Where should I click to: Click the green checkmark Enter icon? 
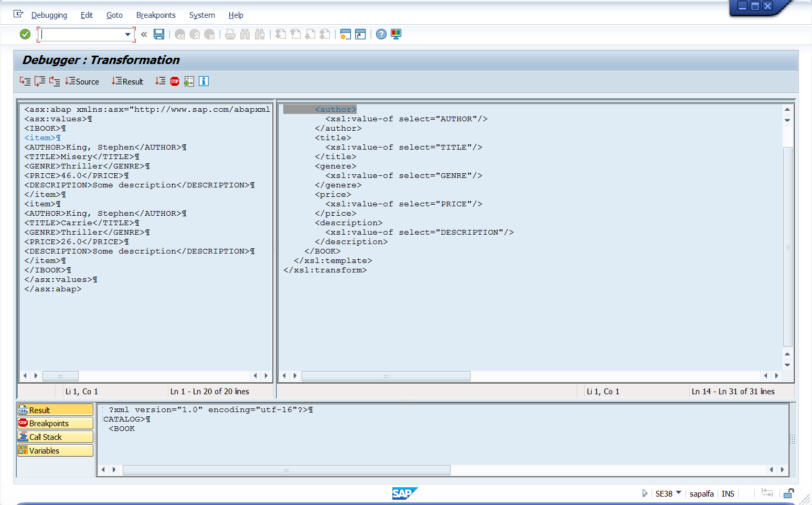click(25, 34)
